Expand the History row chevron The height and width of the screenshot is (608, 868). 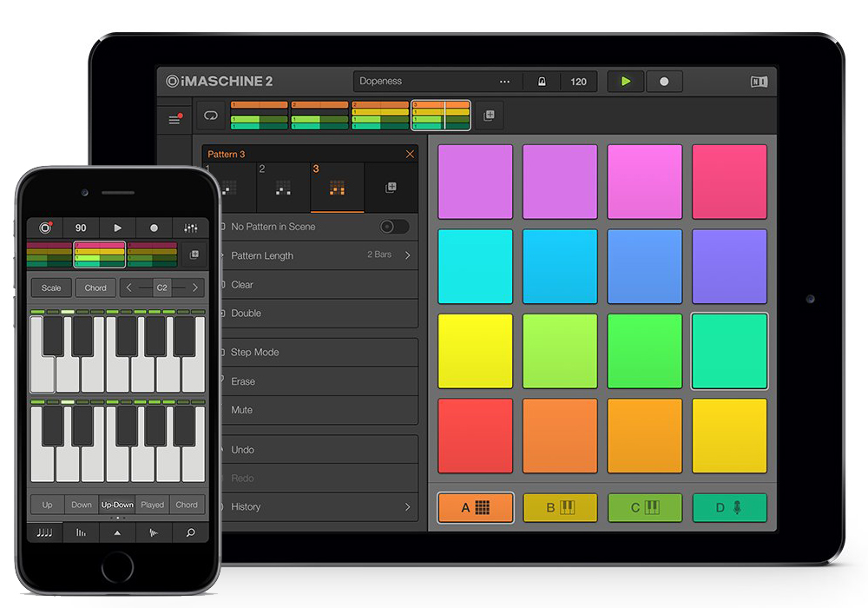(x=407, y=506)
